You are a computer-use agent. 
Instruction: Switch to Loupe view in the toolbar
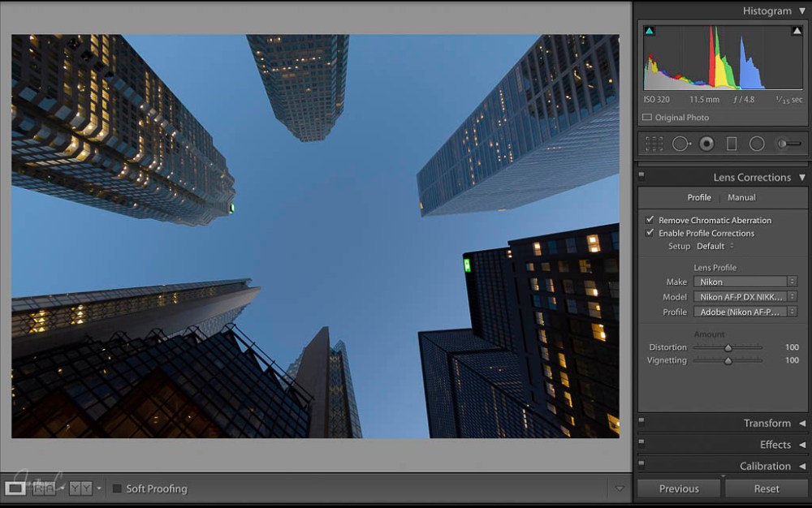click(x=15, y=489)
